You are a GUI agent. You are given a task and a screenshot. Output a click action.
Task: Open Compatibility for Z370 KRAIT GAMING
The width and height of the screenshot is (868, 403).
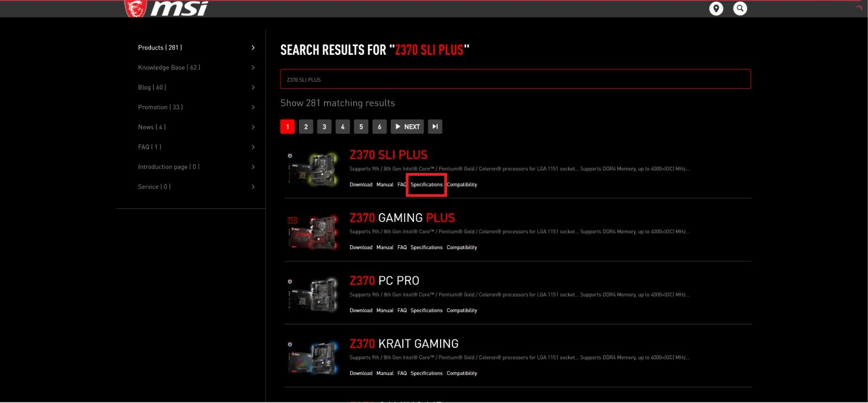point(462,374)
